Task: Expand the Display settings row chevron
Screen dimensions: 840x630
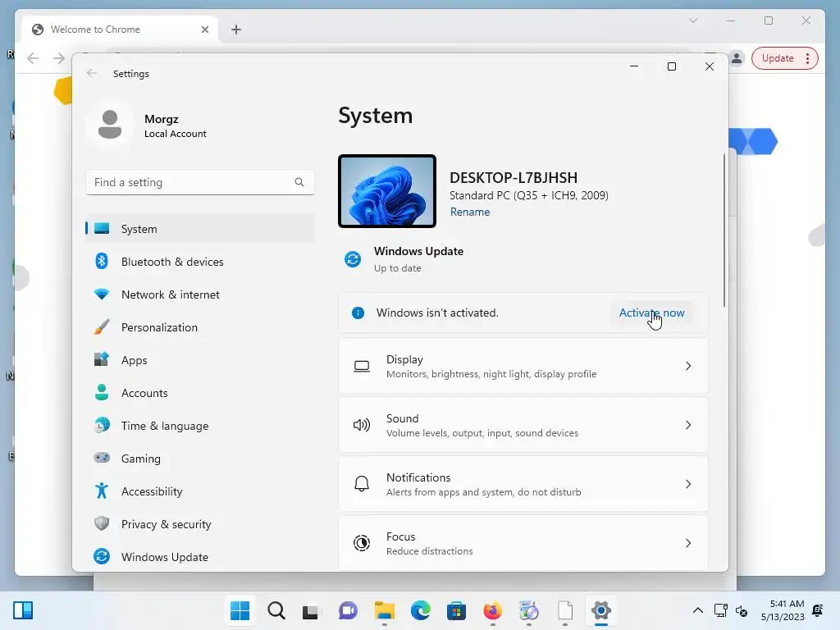Action: point(688,366)
